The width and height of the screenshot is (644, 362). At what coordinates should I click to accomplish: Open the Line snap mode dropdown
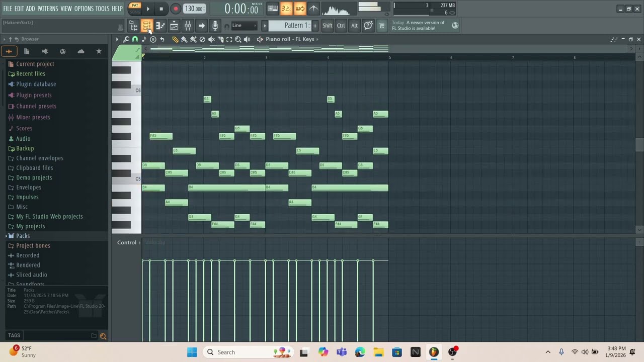coord(244,26)
